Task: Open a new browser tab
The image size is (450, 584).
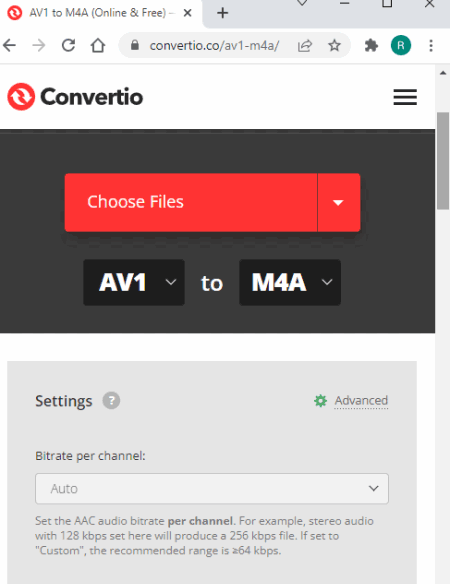Action: click(x=222, y=13)
